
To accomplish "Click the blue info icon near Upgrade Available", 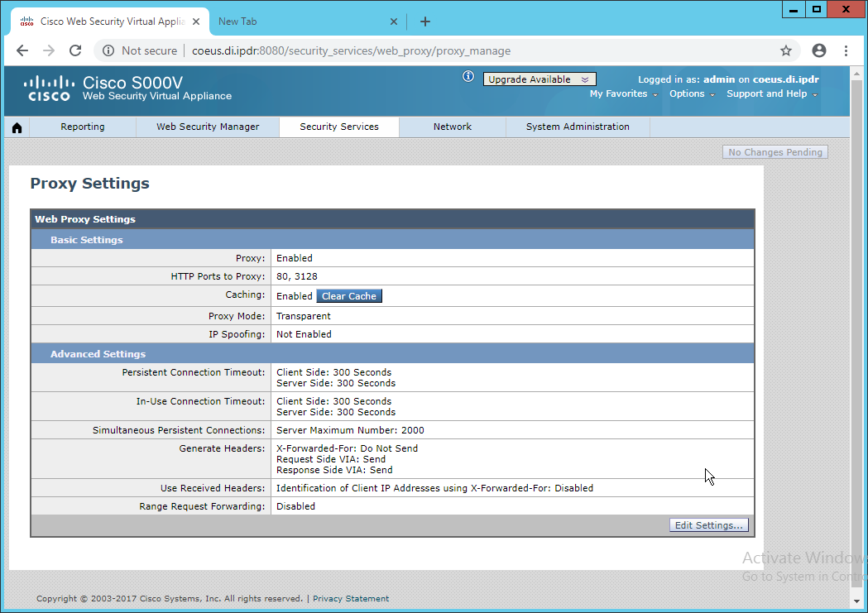I will pyautogui.click(x=468, y=76).
